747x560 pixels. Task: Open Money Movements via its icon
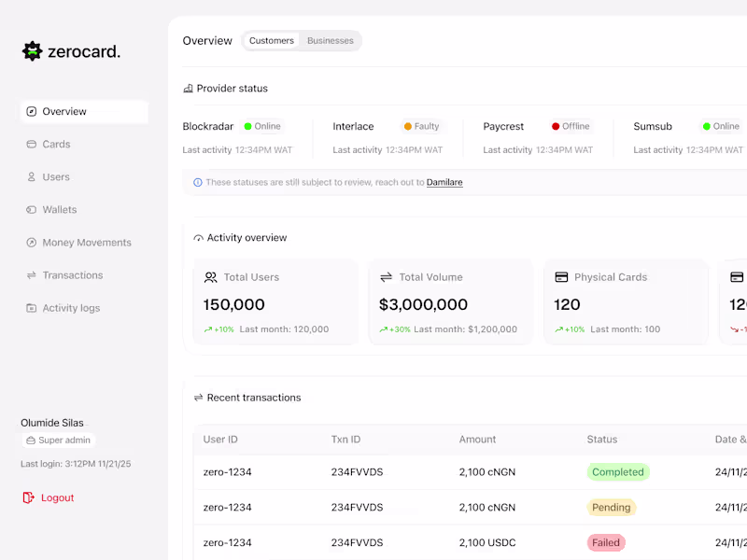[31, 242]
